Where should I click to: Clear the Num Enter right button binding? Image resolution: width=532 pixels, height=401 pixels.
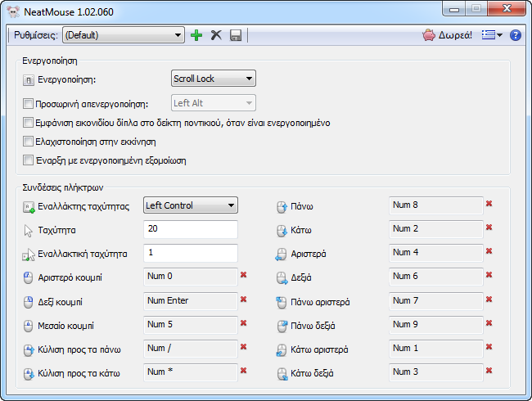(243, 300)
